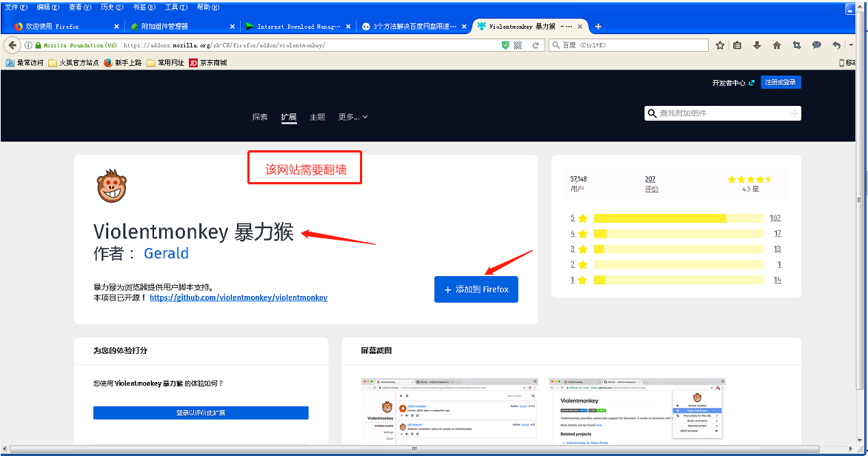Open the 火狐官方站点 bookmark folder
This screenshot has width=868, height=456.
click(73, 63)
